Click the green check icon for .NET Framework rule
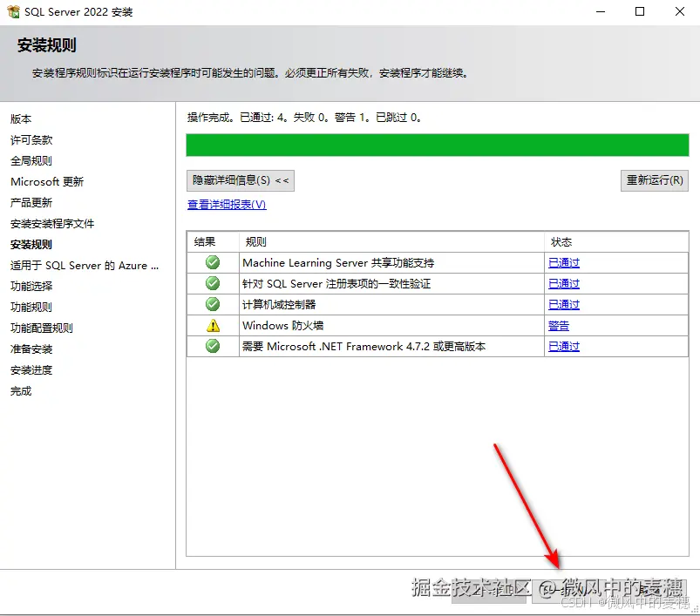Image resolution: width=700 pixels, height=616 pixels. tap(214, 346)
